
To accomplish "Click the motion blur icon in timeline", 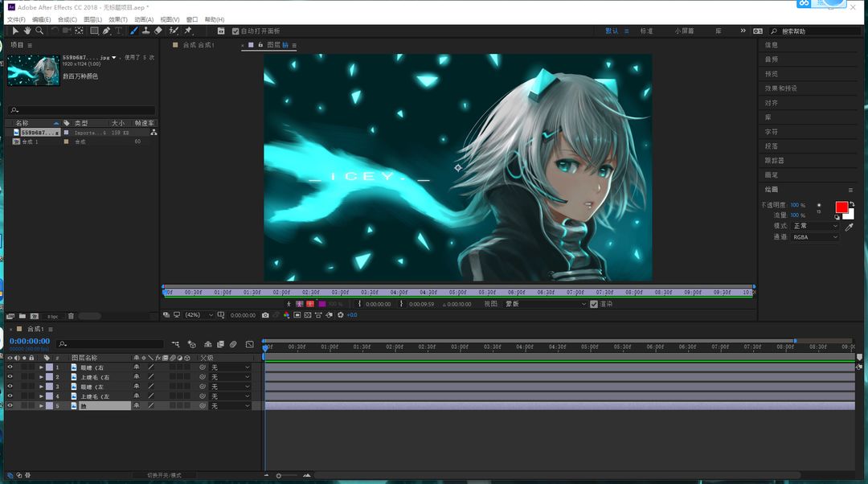I will click(234, 344).
